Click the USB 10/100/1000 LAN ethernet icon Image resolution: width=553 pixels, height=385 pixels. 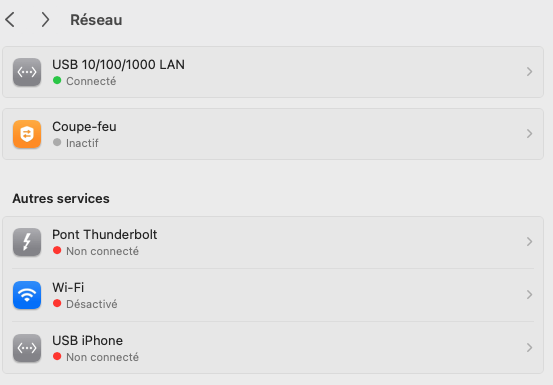pos(27,72)
